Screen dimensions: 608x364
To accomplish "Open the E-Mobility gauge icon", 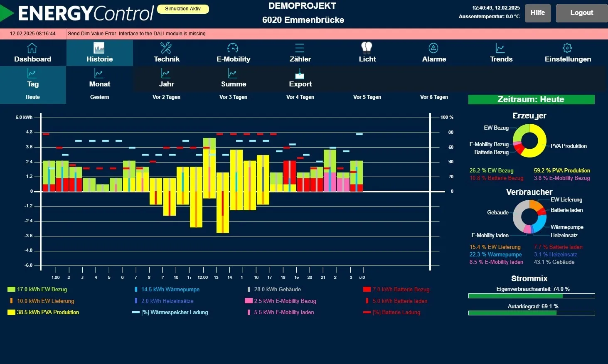I will (x=233, y=48).
